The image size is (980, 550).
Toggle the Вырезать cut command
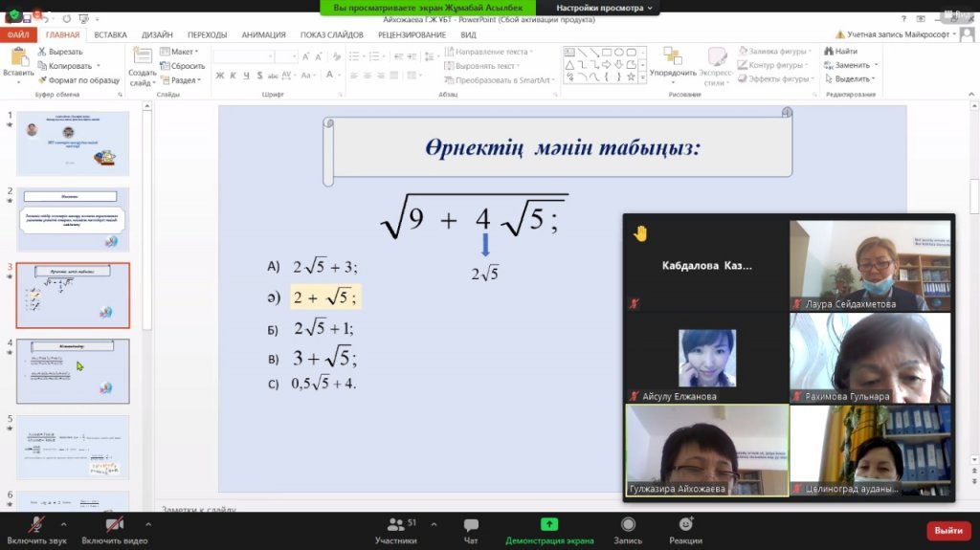pyautogui.click(x=59, y=52)
